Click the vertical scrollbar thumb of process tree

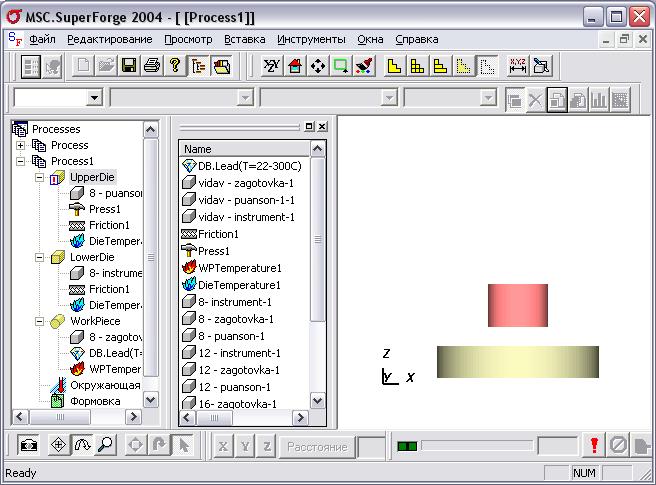(151, 257)
